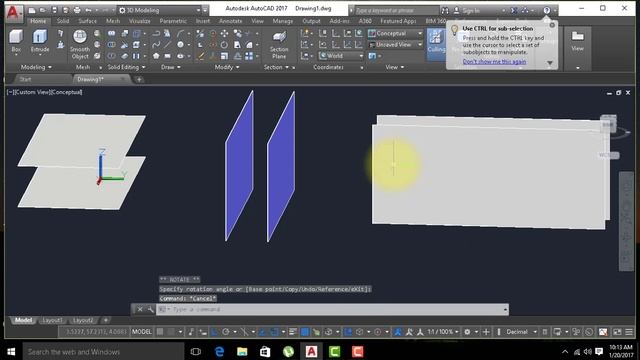The width and height of the screenshot is (640, 360).
Task: Select the Box solid tool
Action: pos(16,40)
